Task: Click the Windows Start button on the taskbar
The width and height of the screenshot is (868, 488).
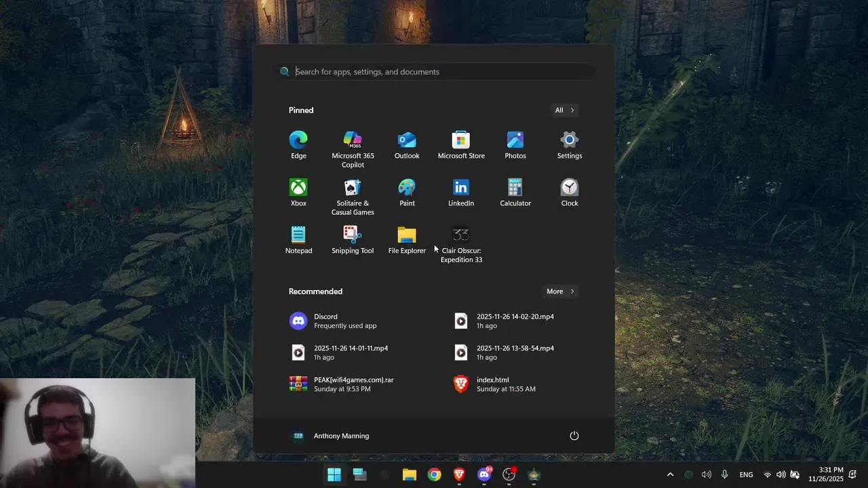Action: (334, 474)
